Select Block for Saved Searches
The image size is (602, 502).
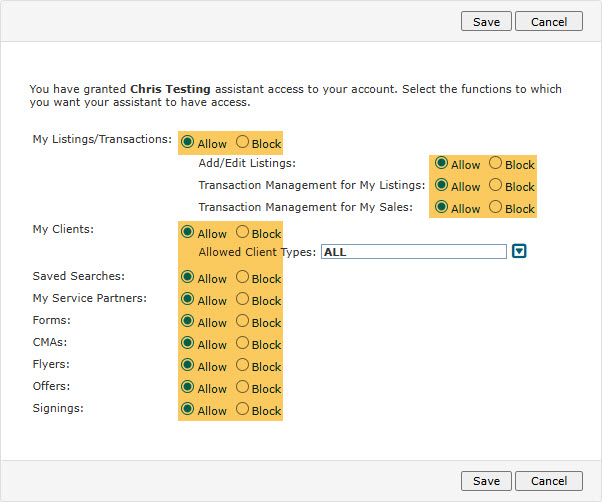point(242,277)
